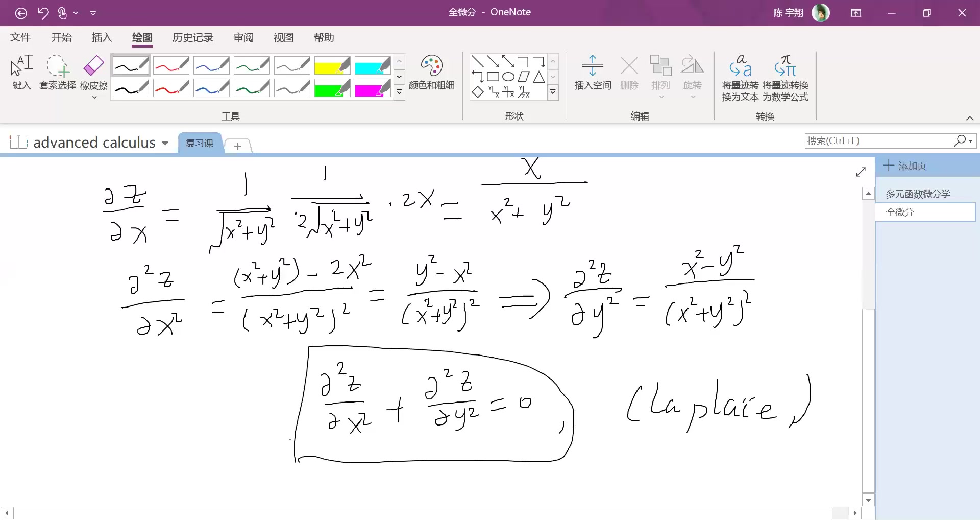Select the yellow highlighter
Viewport: 980px width, 520px height.
pyautogui.click(x=332, y=65)
